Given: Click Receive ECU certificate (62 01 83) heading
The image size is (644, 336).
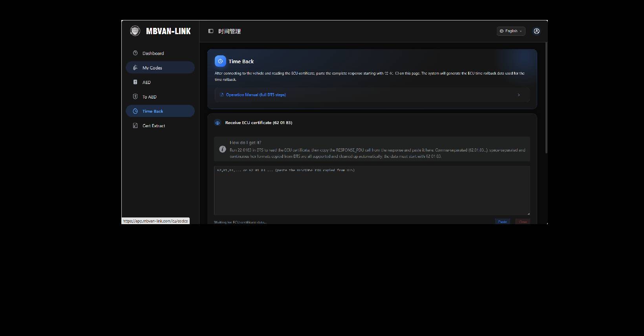Looking at the screenshot, I should coord(259,123).
